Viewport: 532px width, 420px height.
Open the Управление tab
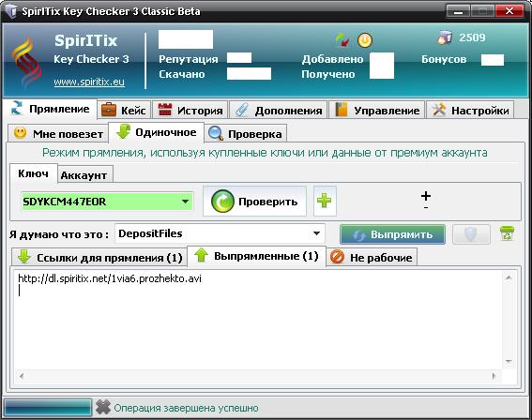pyautogui.click(x=377, y=111)
